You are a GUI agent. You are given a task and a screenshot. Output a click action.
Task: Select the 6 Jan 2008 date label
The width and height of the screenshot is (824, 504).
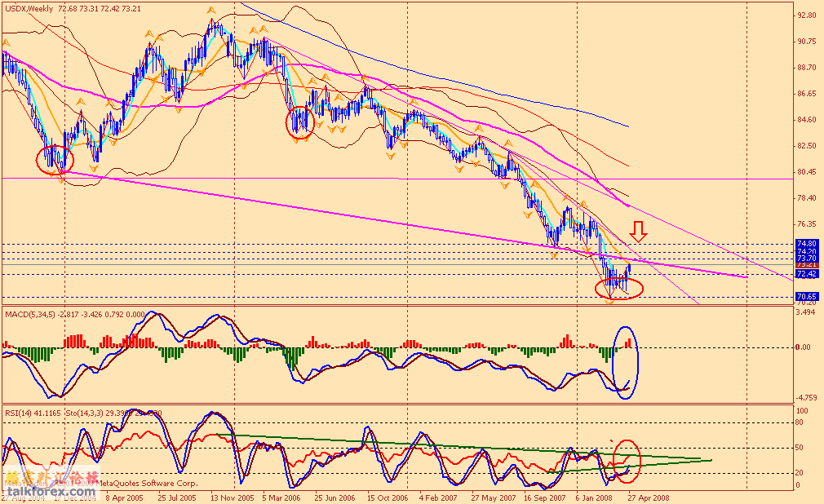(594, 497)
